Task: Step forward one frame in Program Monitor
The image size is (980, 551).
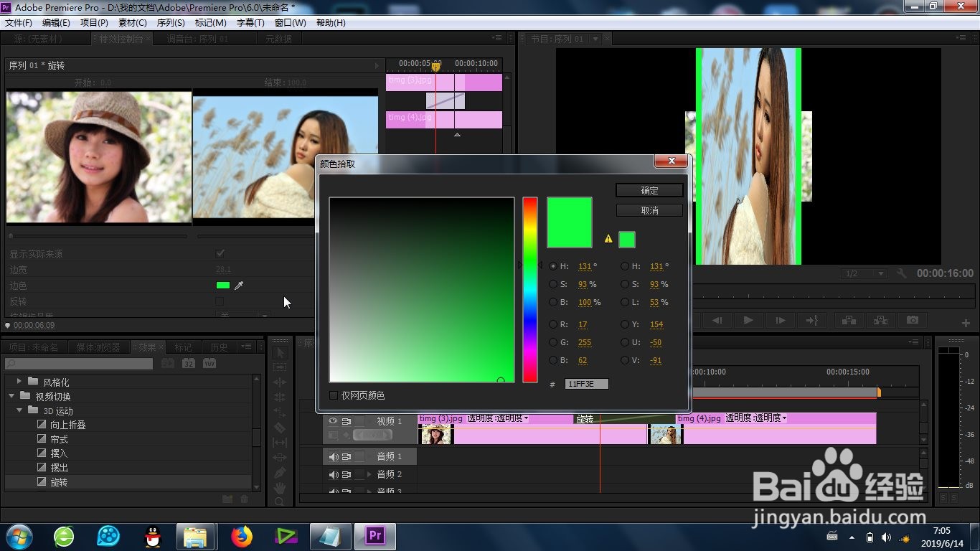Action: click(x=780, y=320)
